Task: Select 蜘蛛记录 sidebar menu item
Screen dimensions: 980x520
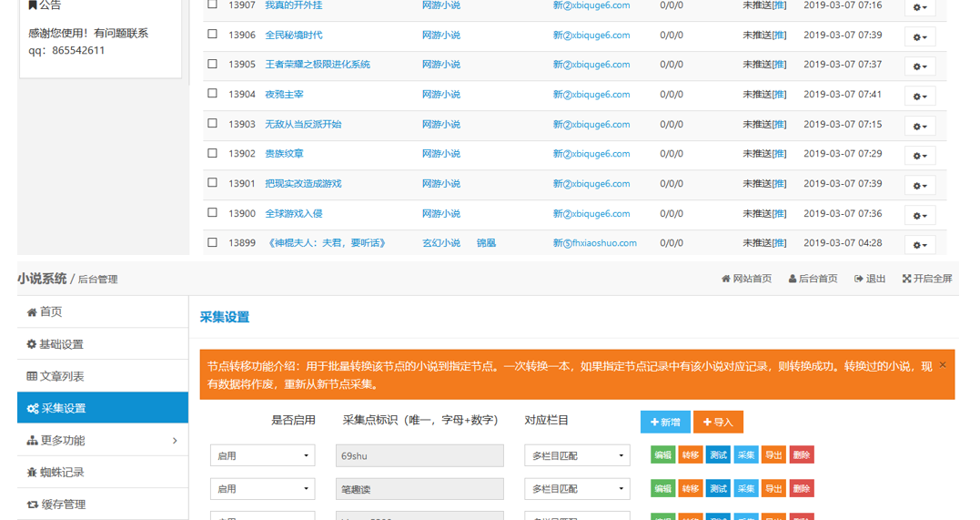Action: pos(102,473)
